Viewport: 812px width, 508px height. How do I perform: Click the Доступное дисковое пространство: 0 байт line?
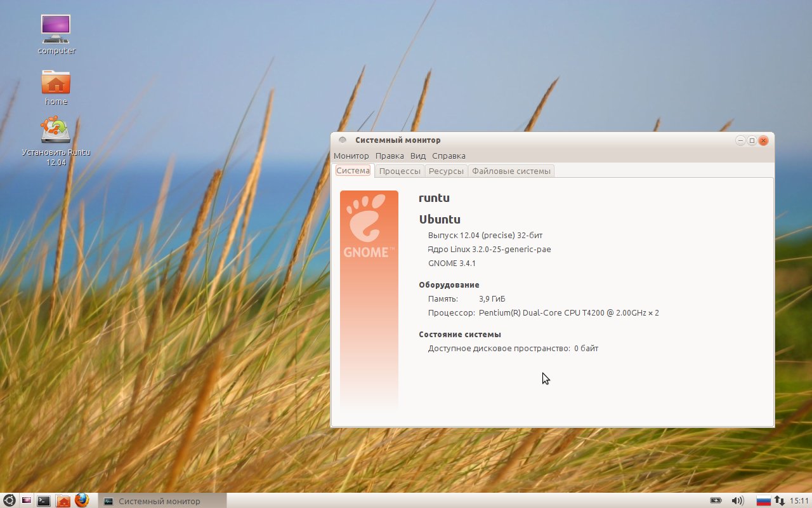513,349
